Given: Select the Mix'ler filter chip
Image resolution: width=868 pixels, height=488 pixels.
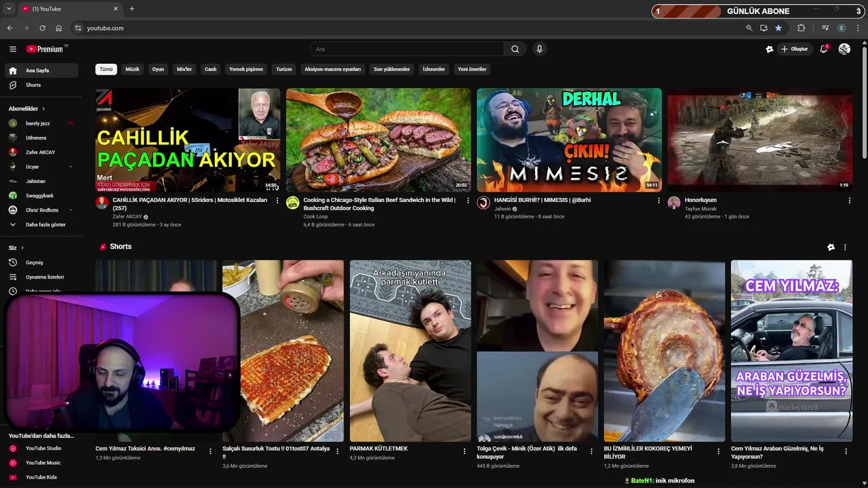Looking at the screenshot, I should pyautogui.click(x=184, y=69).
